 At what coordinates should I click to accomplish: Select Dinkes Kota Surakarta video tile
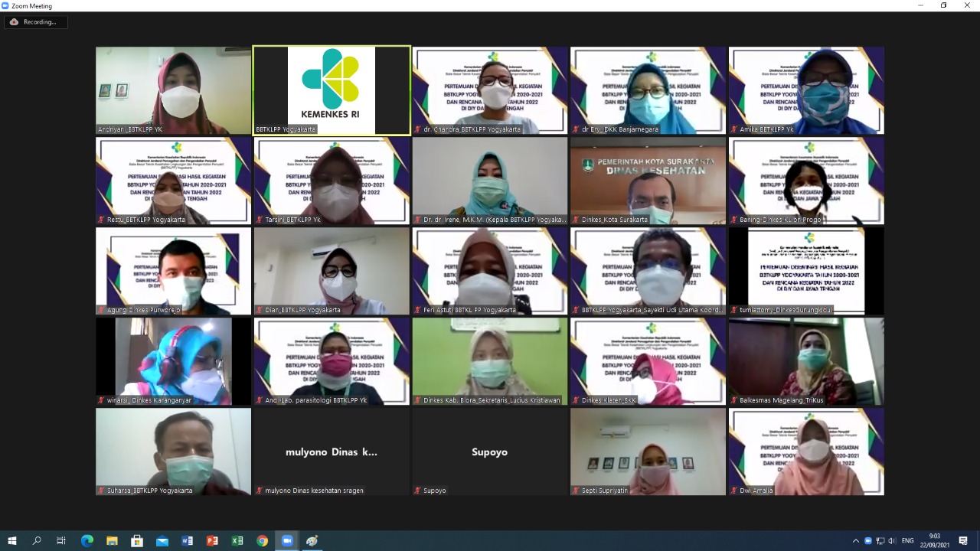point(648,181)
